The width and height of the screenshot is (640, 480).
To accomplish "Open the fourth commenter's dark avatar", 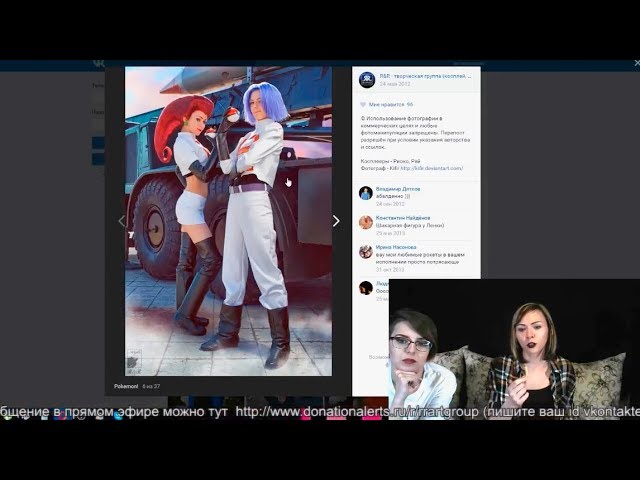I will [x=366, y=287].
